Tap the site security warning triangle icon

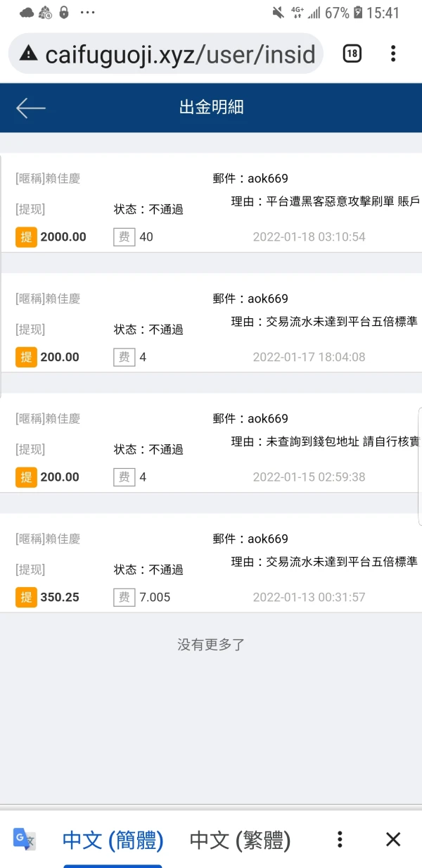[x=28, y=54]
